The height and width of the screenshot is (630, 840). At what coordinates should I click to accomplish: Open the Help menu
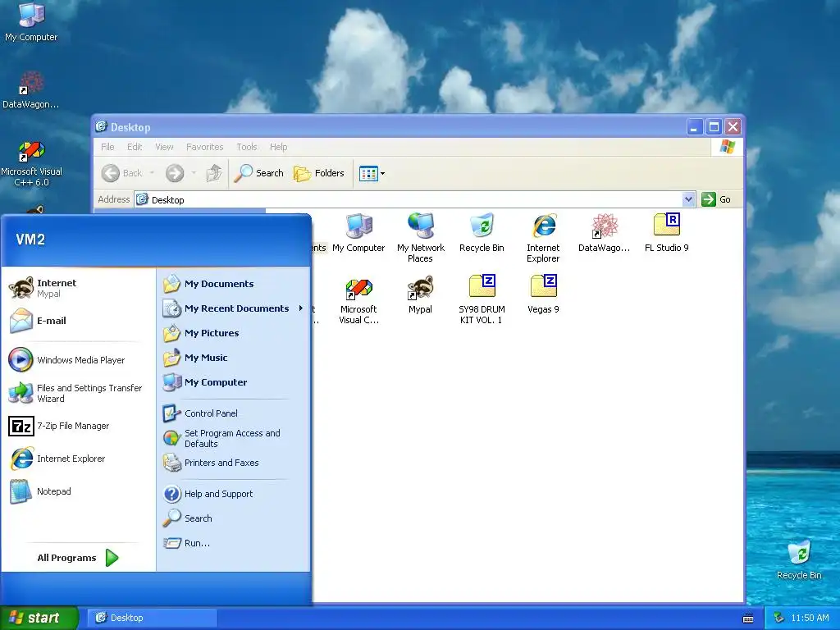[278, 147]
